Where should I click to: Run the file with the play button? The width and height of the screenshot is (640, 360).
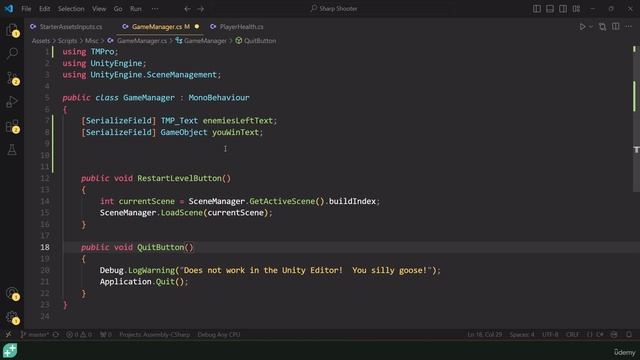pyautogui.click(x=582, y=27)
